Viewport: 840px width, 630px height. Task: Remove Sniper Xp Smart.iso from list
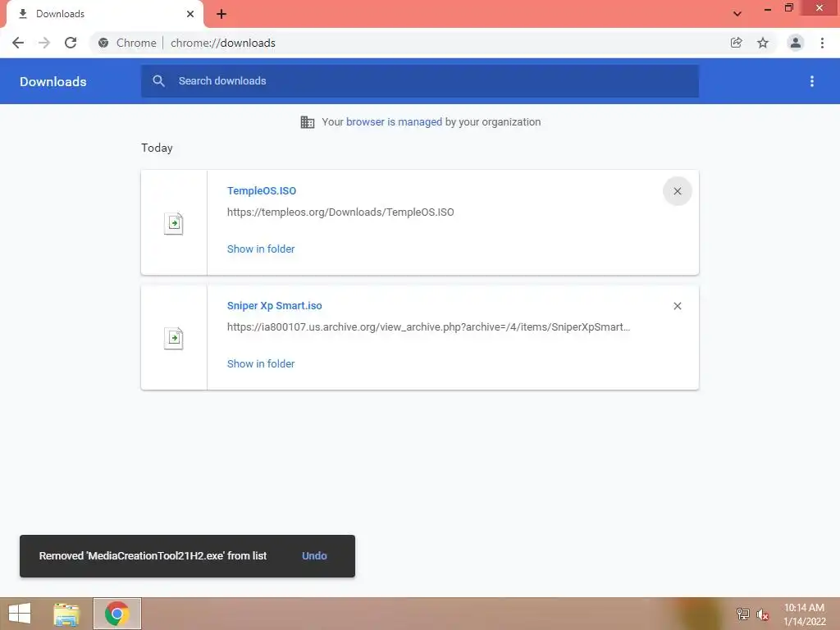coord(678,306)
